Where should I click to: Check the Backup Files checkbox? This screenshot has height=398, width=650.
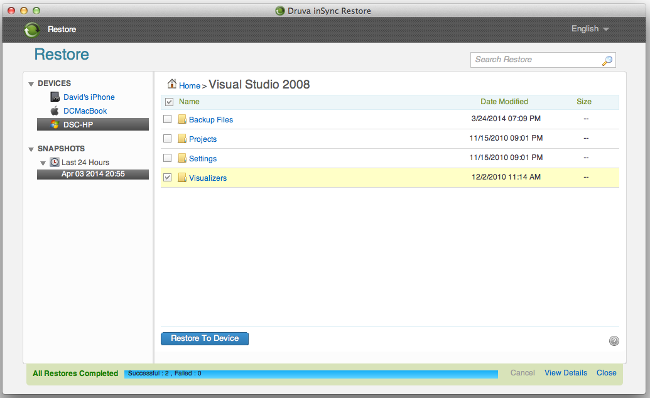(167, 119)
